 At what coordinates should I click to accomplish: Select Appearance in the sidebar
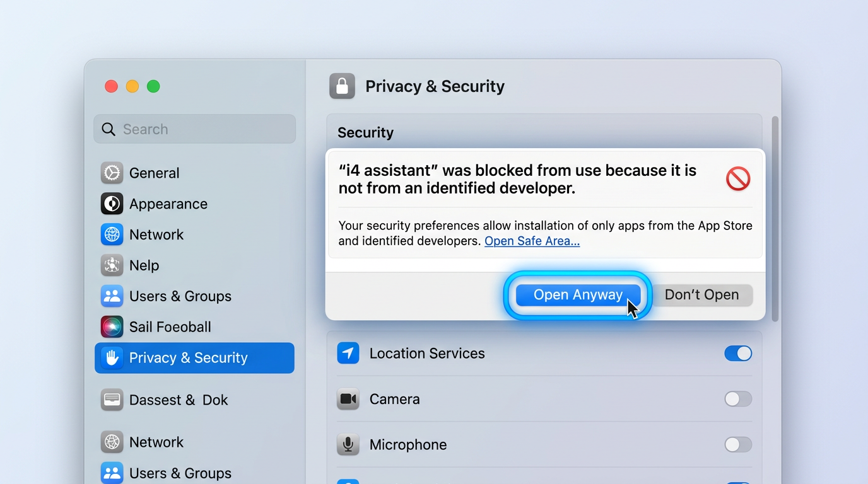(x=168, y=204)
